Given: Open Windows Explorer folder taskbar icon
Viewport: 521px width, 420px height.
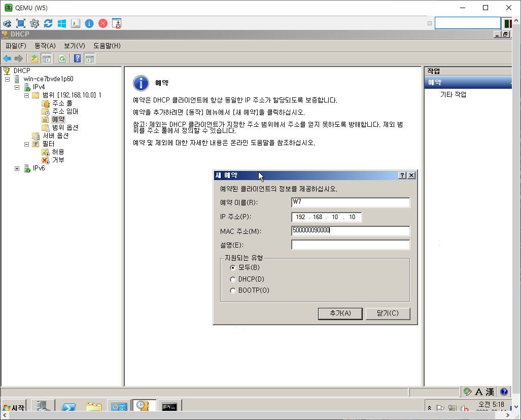Looking at the screenshot, I should pos(94,406).
